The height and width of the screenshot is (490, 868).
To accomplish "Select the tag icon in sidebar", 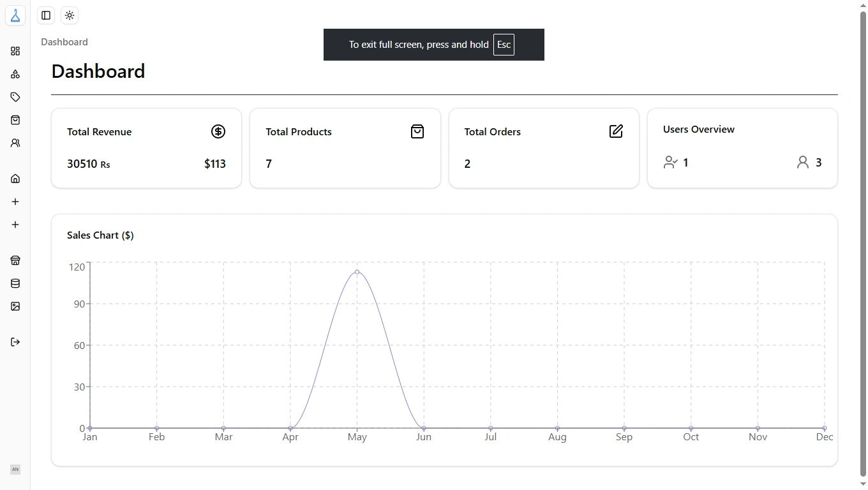I will coord(15,97).
